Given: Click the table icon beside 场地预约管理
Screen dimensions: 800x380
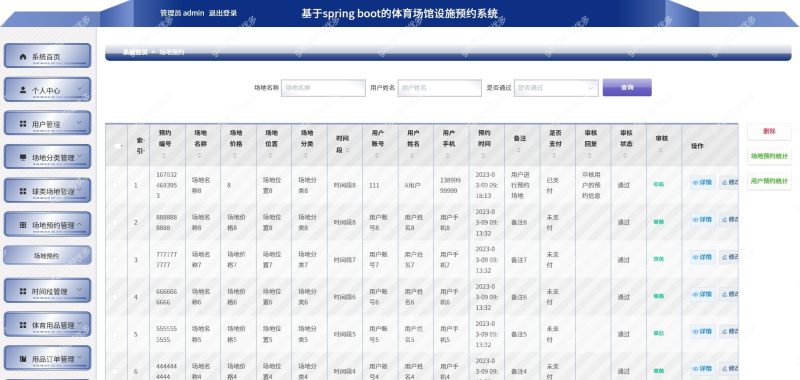Looking at the screenshot, I should coord(23,225).
